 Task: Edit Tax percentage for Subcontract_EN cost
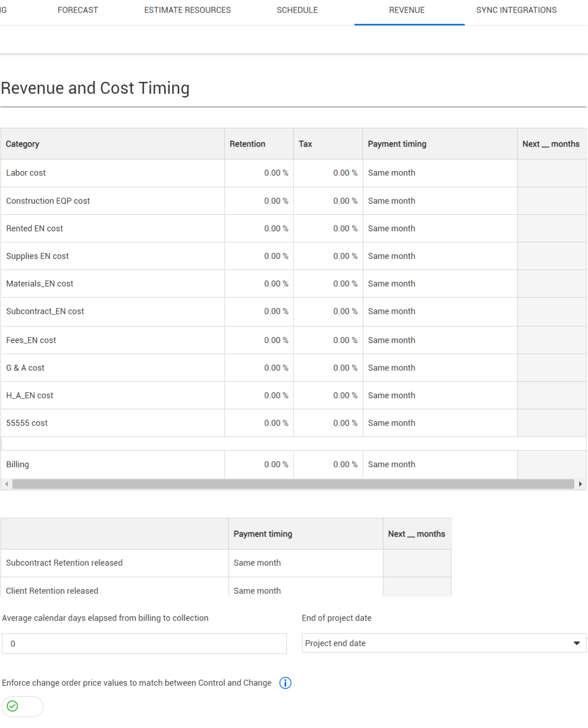point(328,311)
